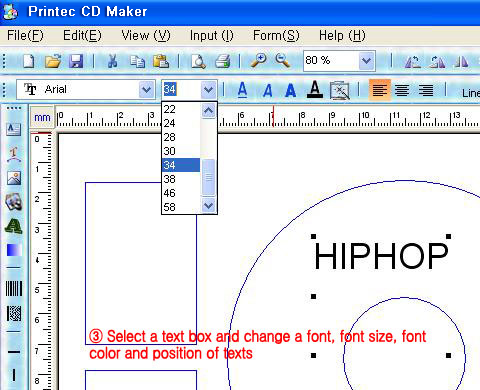This screenshot has height=390, width=480.
Task: Select font size 46 from the list
Action: coord(181,193)
